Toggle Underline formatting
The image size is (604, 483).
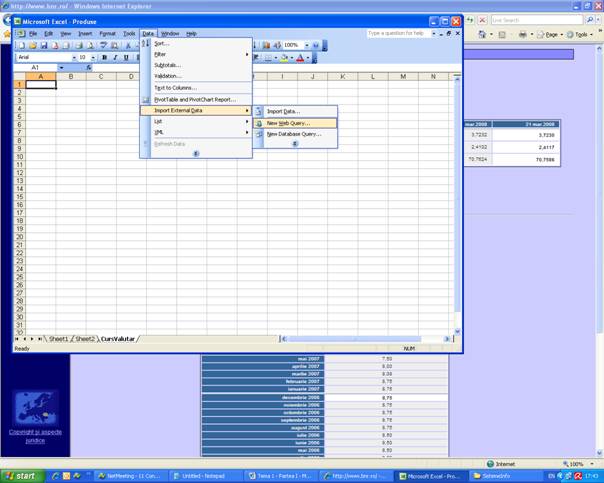point(126,57)
